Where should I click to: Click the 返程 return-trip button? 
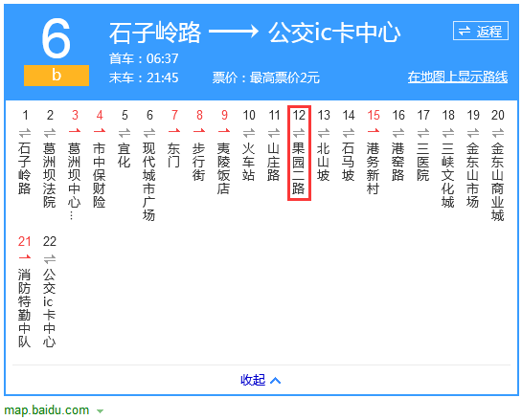tap(481, 31)
